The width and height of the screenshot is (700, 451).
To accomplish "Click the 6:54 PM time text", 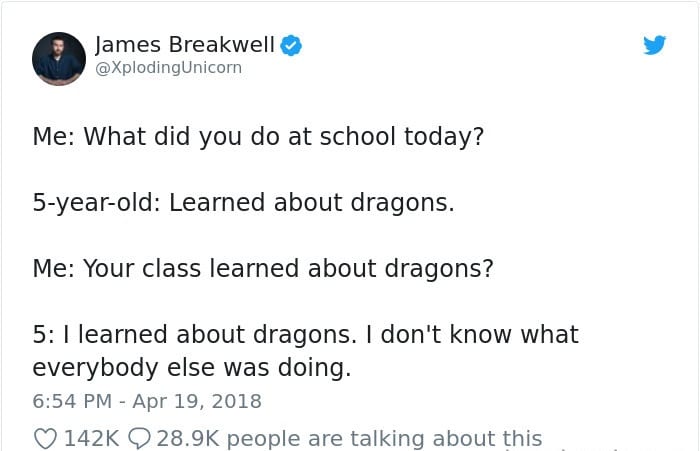I will [72, 401].
